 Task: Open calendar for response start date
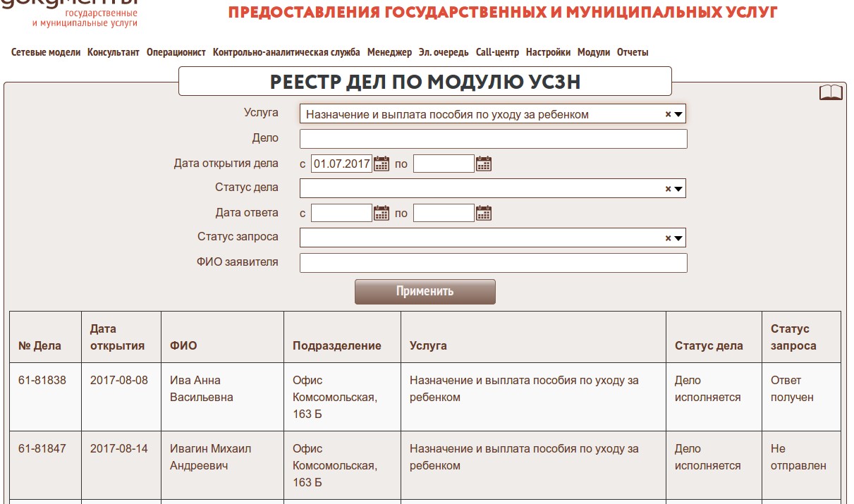tap(382, 213)
